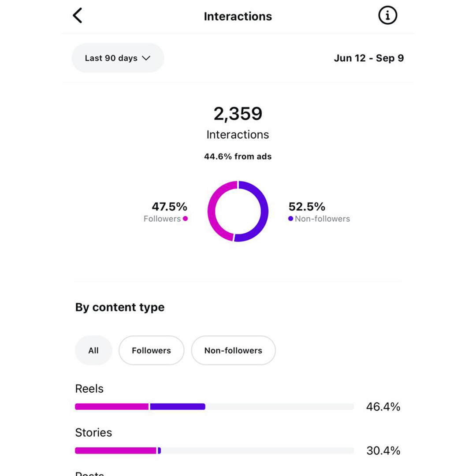Click the purple Non-followers legend dot
This screenshot has width=476, height=476.
(x=290, y=219)
